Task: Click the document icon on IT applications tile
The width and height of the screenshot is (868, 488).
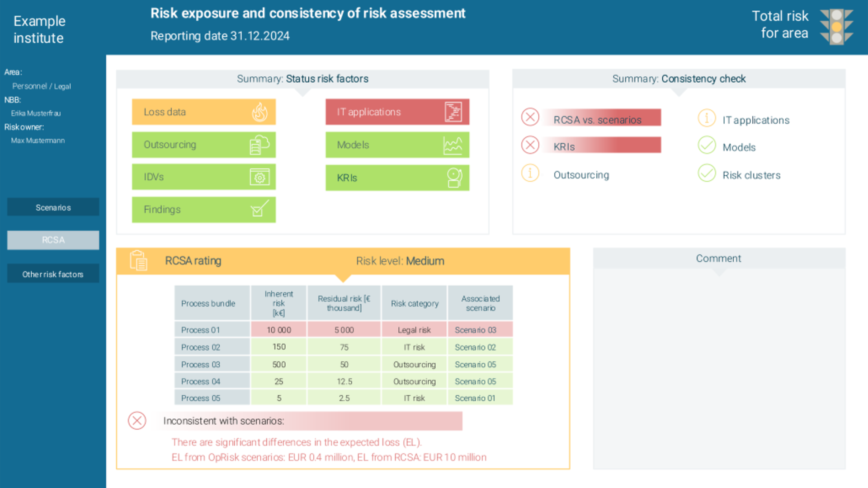Action: [x=453, y=112]
